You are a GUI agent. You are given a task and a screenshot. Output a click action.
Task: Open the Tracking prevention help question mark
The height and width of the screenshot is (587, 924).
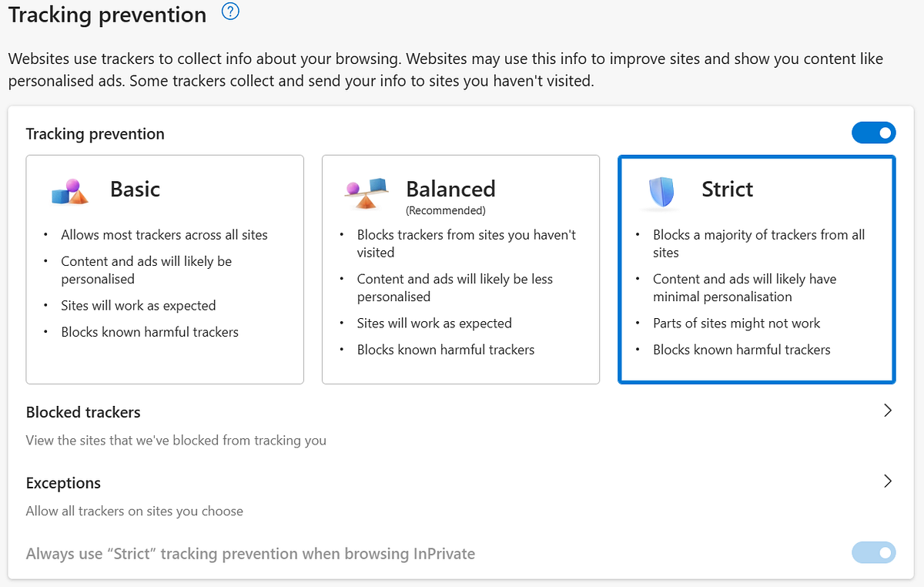click(x=229, y=12)
